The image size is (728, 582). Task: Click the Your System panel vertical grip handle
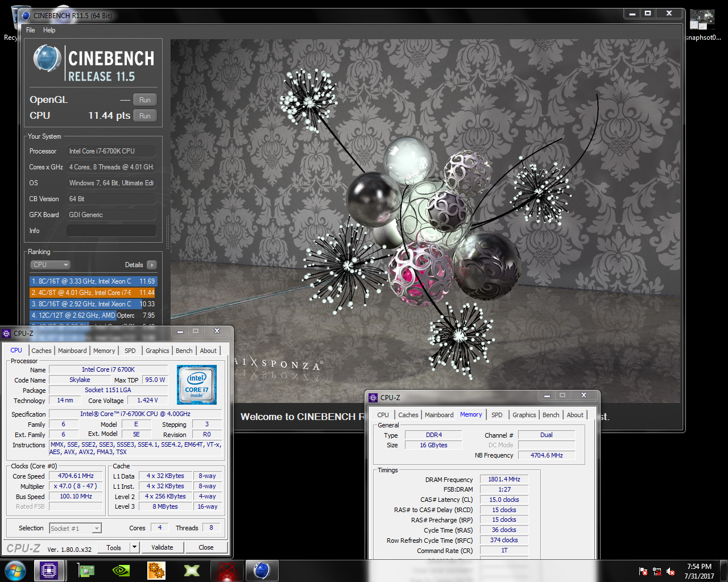point(167,232)
